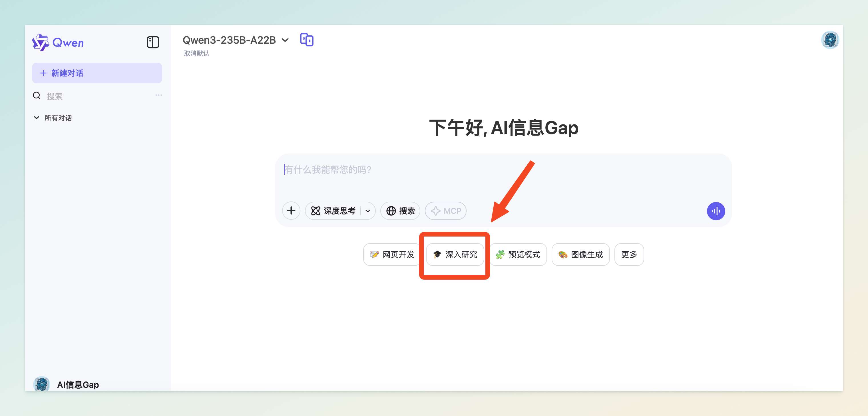Open the model comparison icon
868x416 pixels.
306,40
